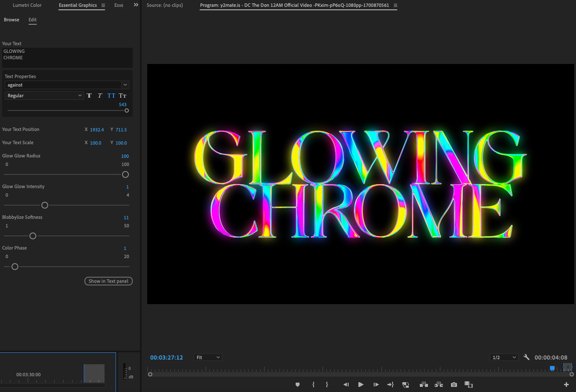The height and width of the screenshot is (392, 576).
Task: Expand the 'against' font family dropdown
Action: click(125, 85)
